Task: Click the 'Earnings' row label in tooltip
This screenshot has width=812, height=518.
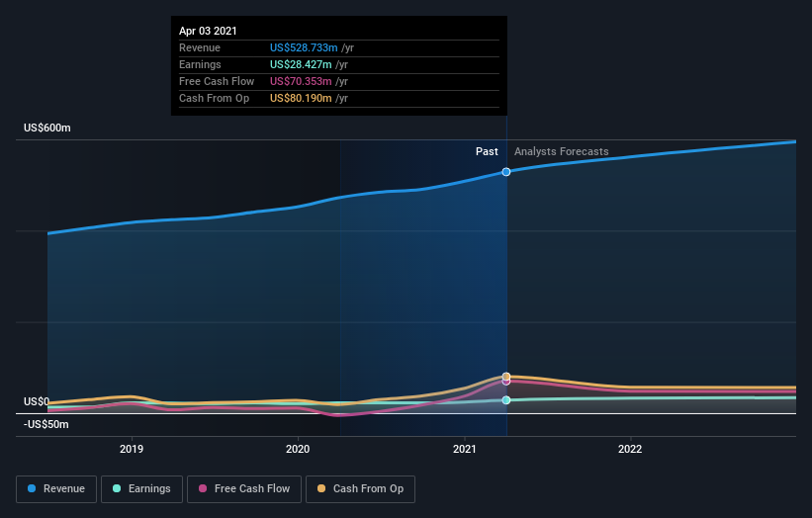Action: 200,64
